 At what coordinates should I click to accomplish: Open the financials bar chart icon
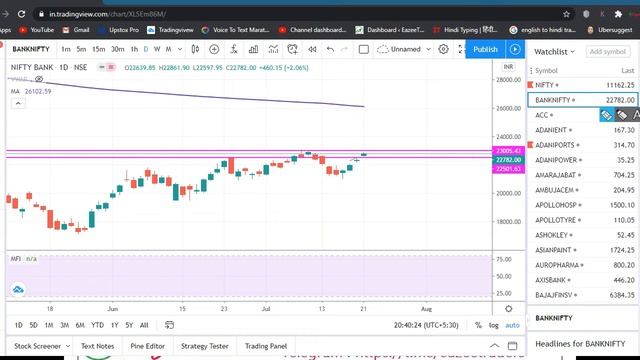coord(253,49)
